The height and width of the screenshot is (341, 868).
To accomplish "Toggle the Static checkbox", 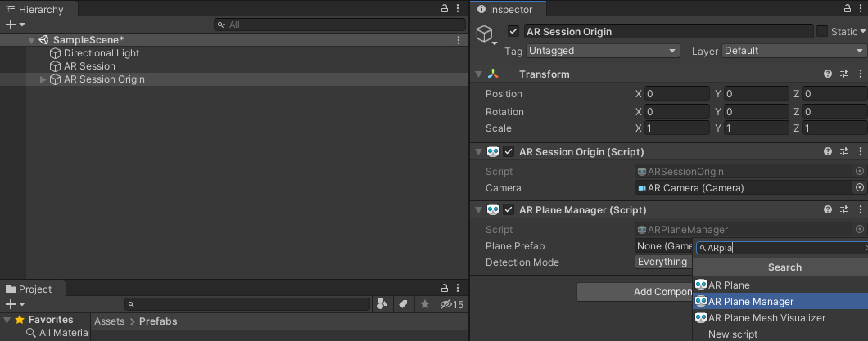I will click(822, 32).
